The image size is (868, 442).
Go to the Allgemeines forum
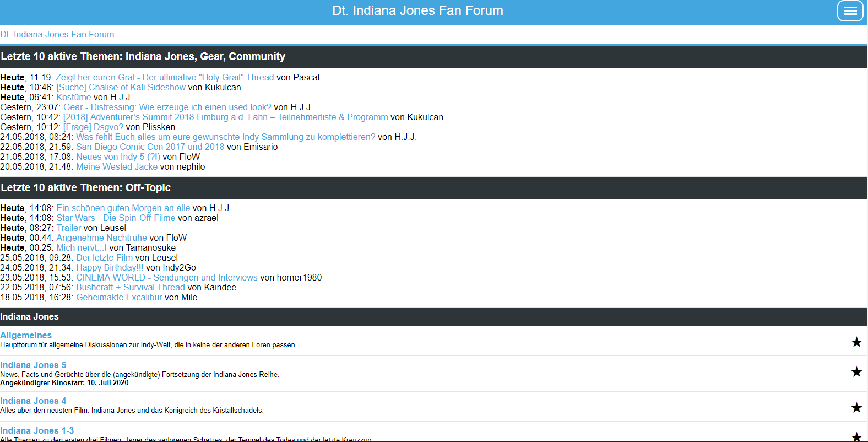[x=26, y=335]
